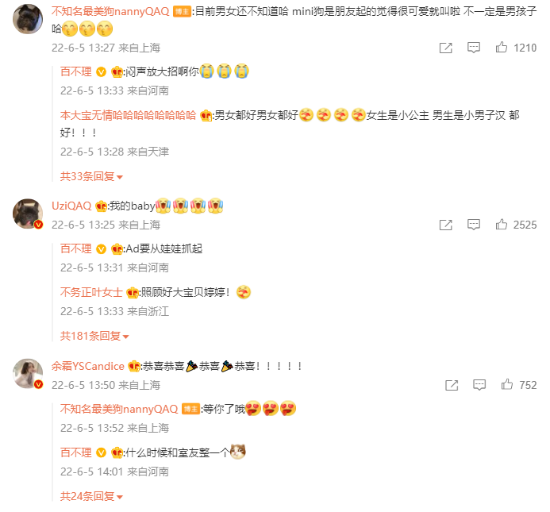View 余霜YSCandice's avatar picture

[x=28, y=373]
